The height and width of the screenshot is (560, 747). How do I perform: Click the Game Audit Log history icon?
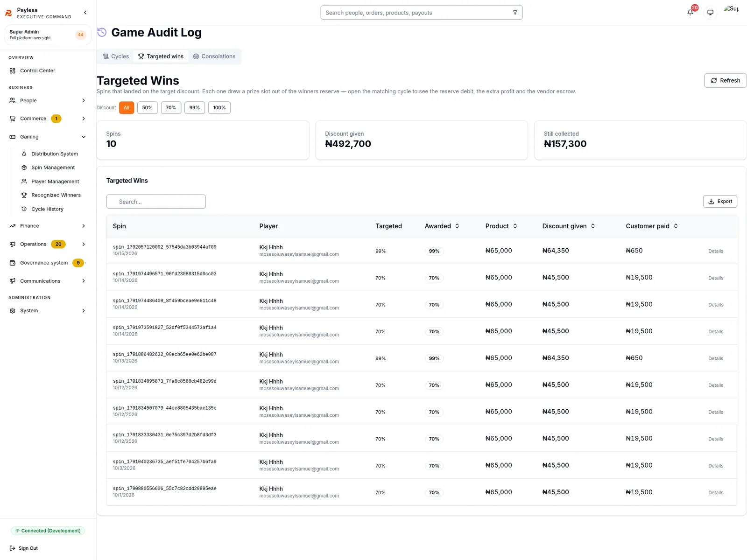pos(102,32)
